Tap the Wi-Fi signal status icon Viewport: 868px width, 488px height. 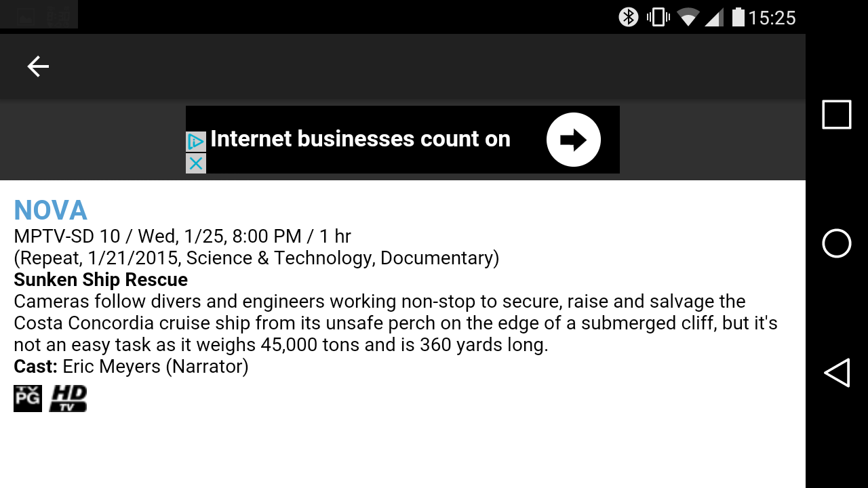(x=688, y=17)
